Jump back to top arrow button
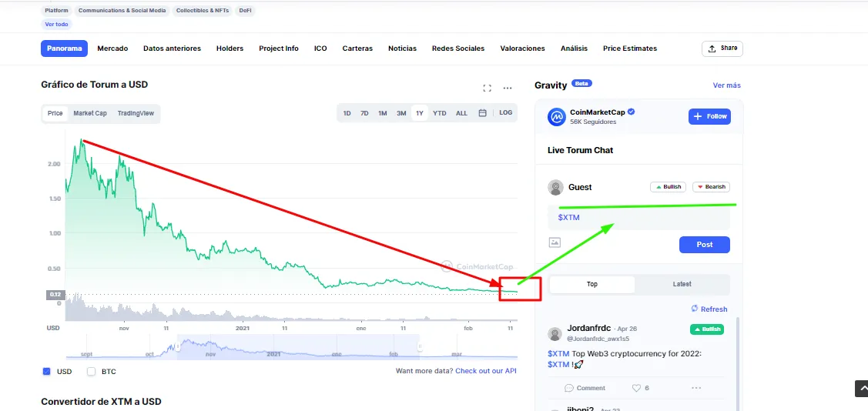The height and width of the screenshot is (411, 868). [861, 389]
